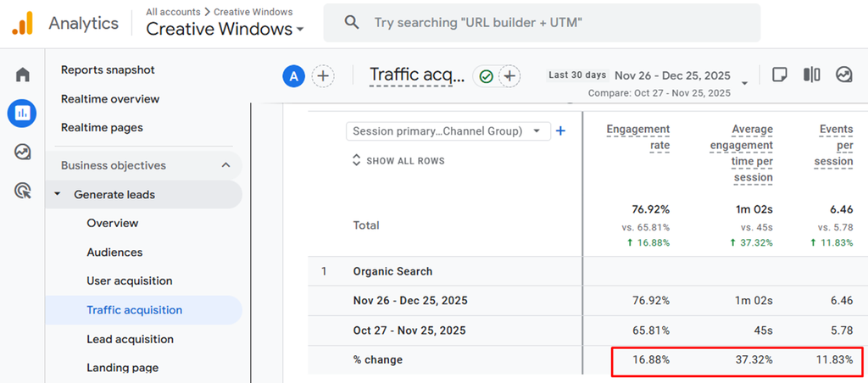Open the Advertising cursor-target icon
Image resolution: width=868 pixels, height=383 pixels.
pyautogui.click(x=23, y=191)
